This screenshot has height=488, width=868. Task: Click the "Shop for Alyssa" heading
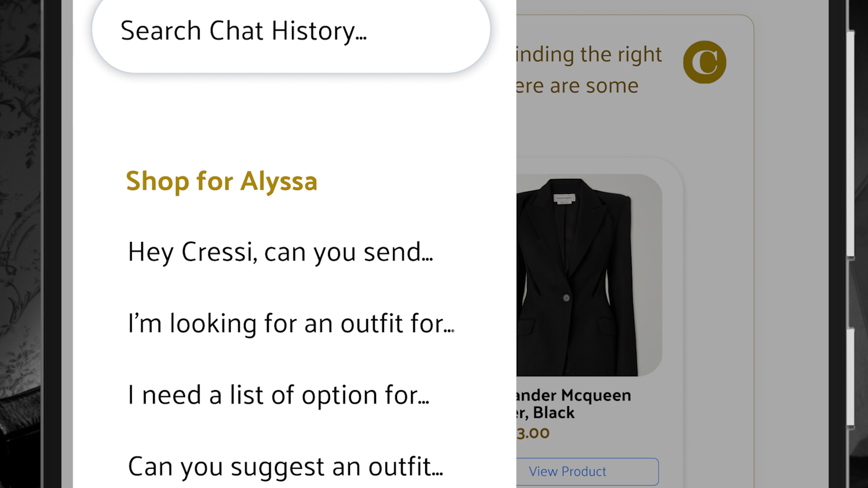pos(221,181)
